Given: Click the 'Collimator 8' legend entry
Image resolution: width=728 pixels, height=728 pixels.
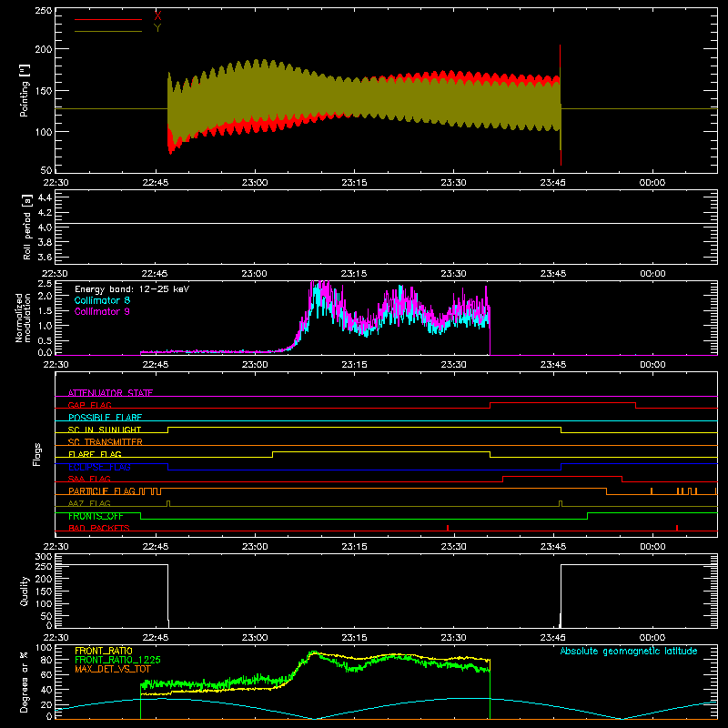Looking at the screenshot, I should pos(102,300).
